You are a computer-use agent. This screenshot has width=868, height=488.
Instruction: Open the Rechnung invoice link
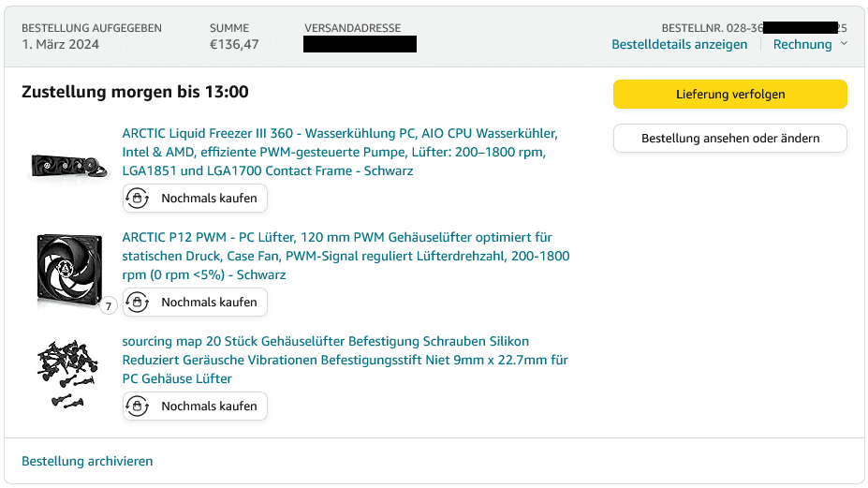pyautogui.click(x=802, y=44)
